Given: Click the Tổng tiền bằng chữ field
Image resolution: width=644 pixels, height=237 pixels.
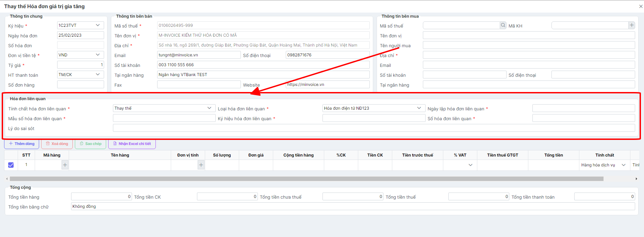Looking at the screenshot, I should [x=353, y=206].
